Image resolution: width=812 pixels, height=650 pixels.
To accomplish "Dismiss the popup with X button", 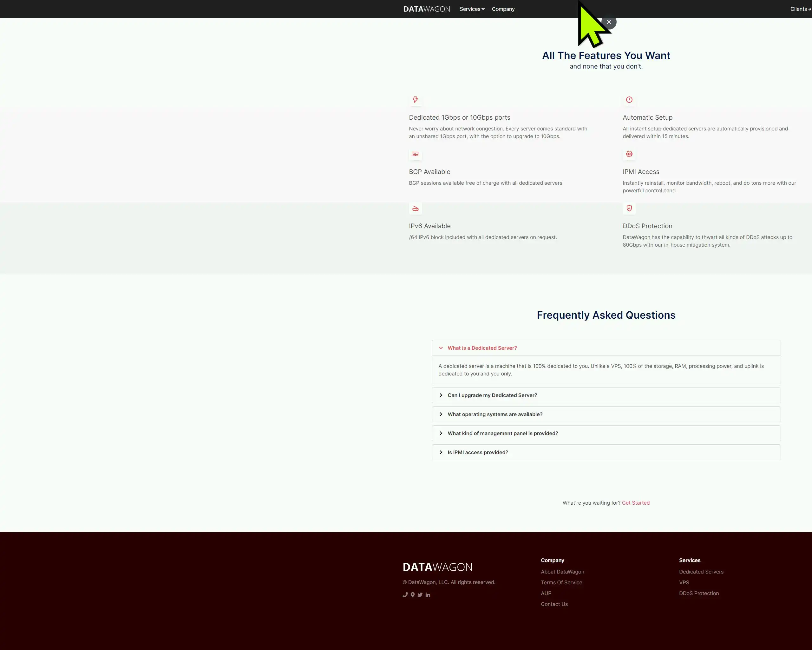I will coord(609,22).
